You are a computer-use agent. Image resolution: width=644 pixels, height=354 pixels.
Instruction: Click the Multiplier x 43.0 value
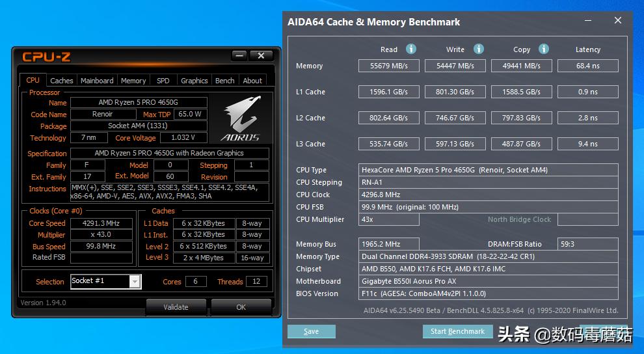[x=101, y=234]
